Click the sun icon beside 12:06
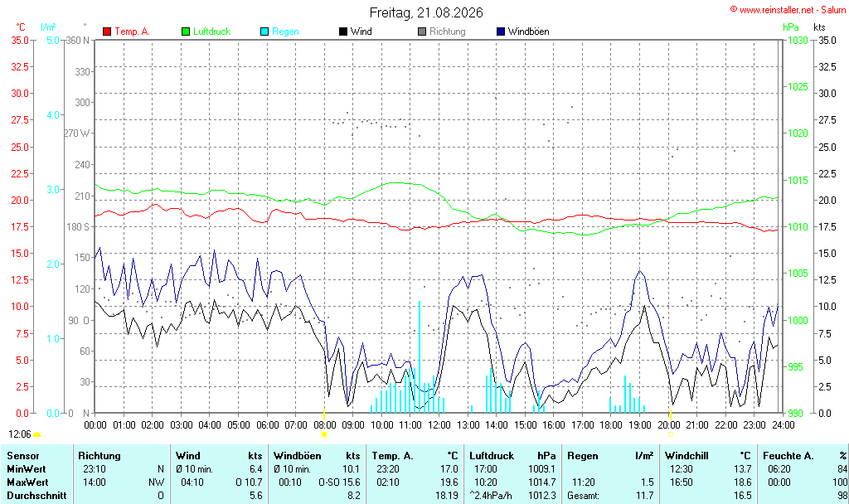 [37, 434]
